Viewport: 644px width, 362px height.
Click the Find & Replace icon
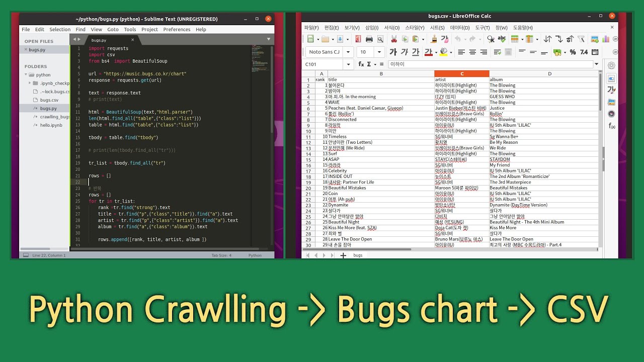[491, 39]
